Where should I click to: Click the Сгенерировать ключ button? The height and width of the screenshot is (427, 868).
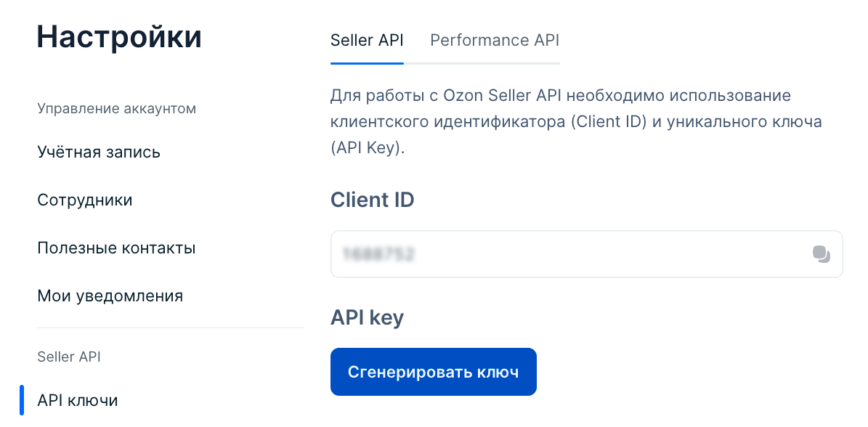pos(433,373)
